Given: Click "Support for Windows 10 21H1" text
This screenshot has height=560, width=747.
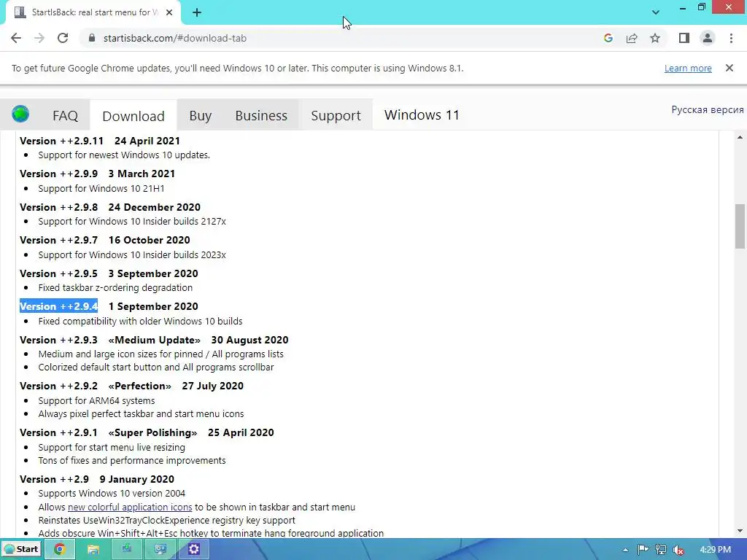Looking at the screenshot, I should (x=101, y=189).
